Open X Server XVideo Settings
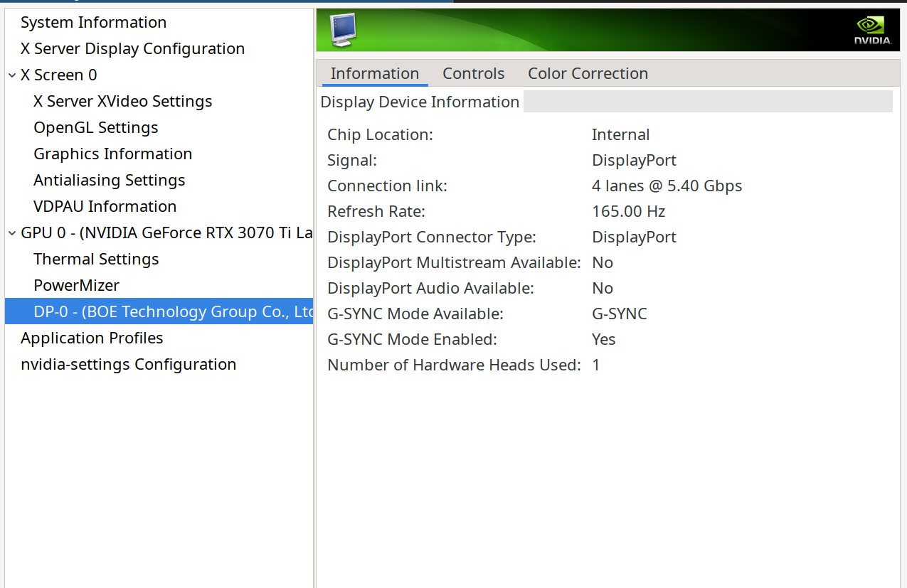Viewport: 907px width, 588px height. click(x=122, y=101)
